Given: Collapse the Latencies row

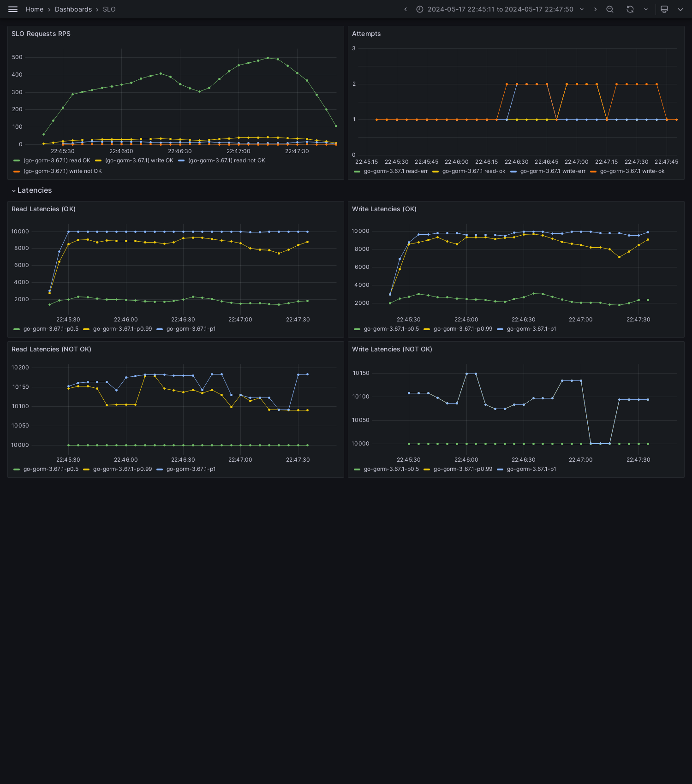Looking at the screenshot, I should [x=31, y=190].
